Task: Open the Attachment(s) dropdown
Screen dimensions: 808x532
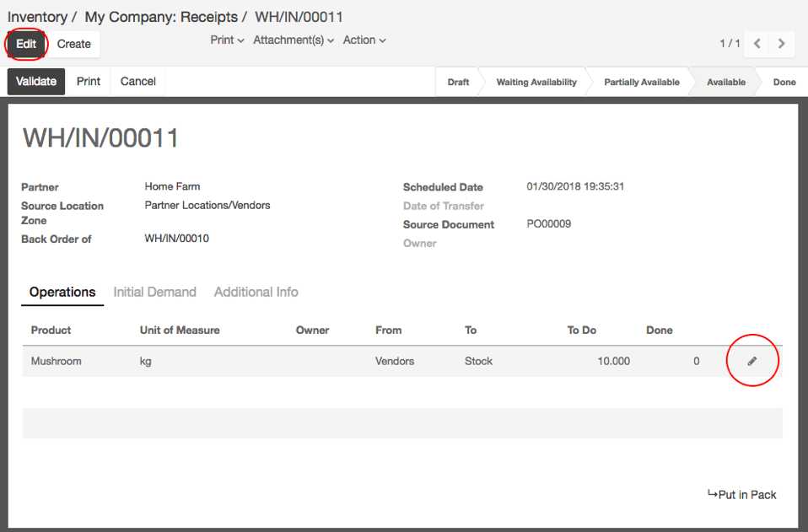Action: point(294,40)
